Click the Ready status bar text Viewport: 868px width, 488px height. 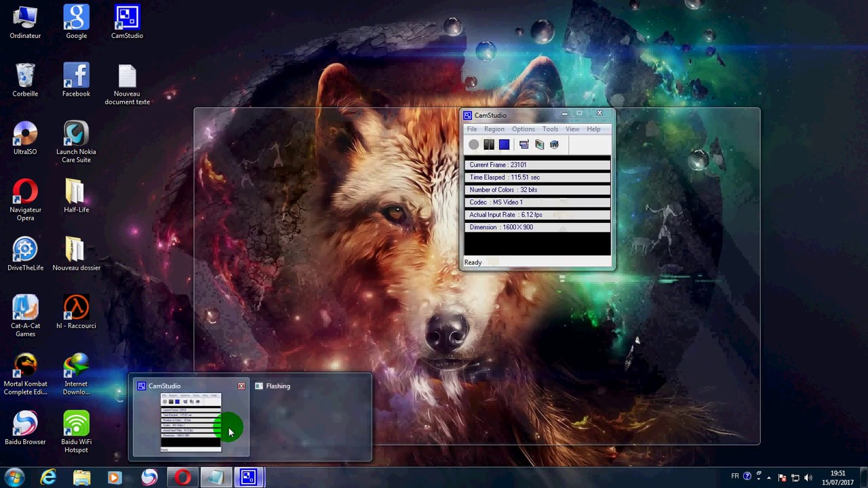click(x=473, y=262)
